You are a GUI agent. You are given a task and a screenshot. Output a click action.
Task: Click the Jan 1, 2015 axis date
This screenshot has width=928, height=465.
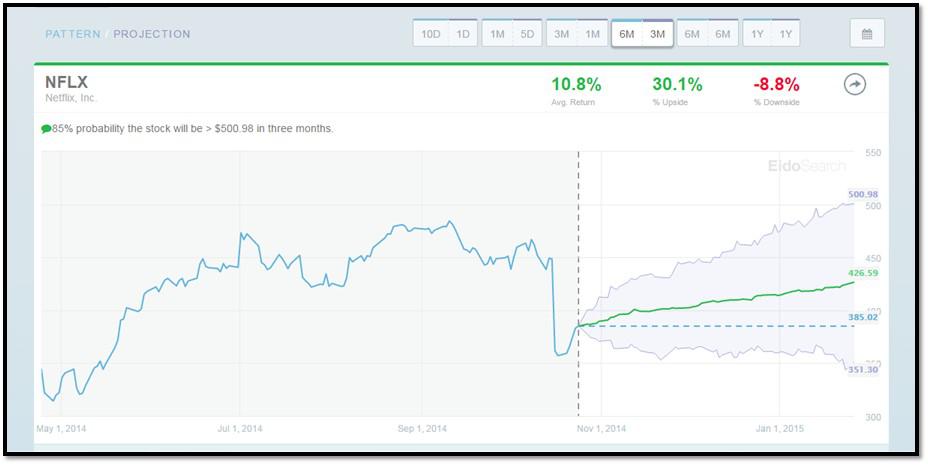click(x=780, y=428)
